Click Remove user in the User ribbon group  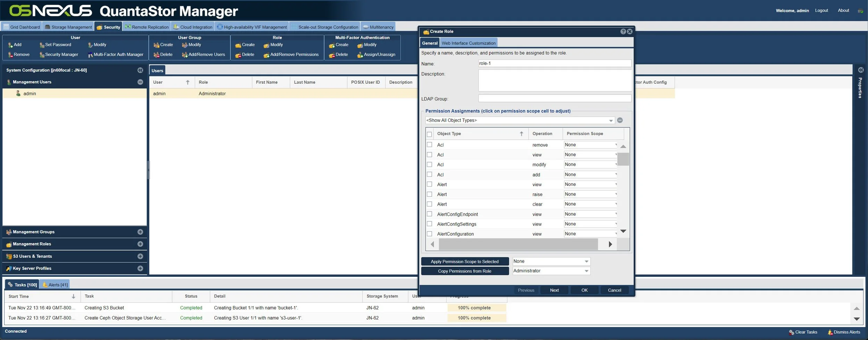pos(19,55)
